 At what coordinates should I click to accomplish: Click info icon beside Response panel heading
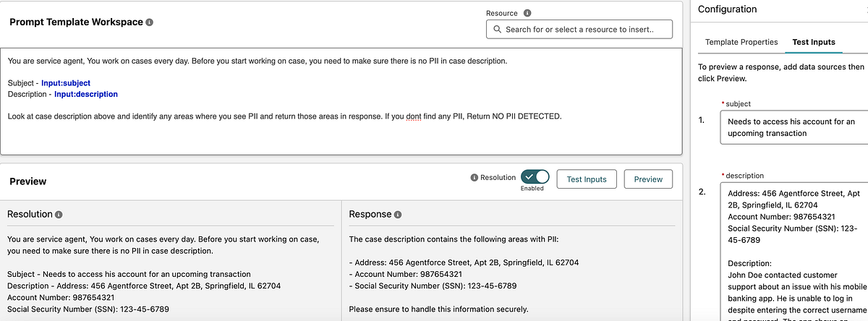[398, 215]
